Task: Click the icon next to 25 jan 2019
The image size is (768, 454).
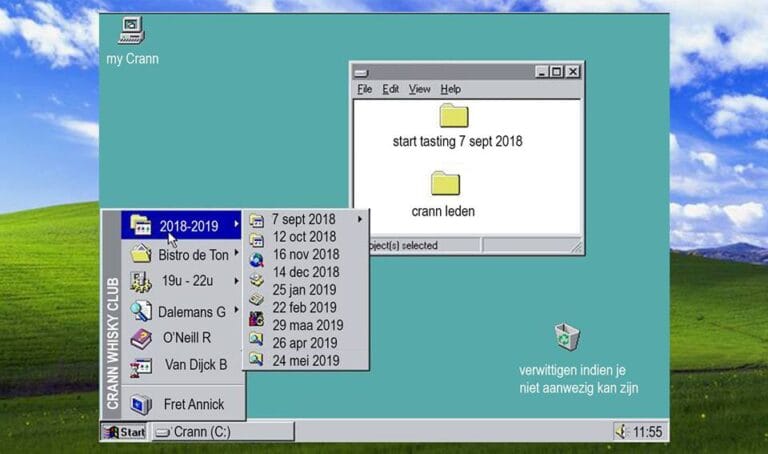Action: 257,299
